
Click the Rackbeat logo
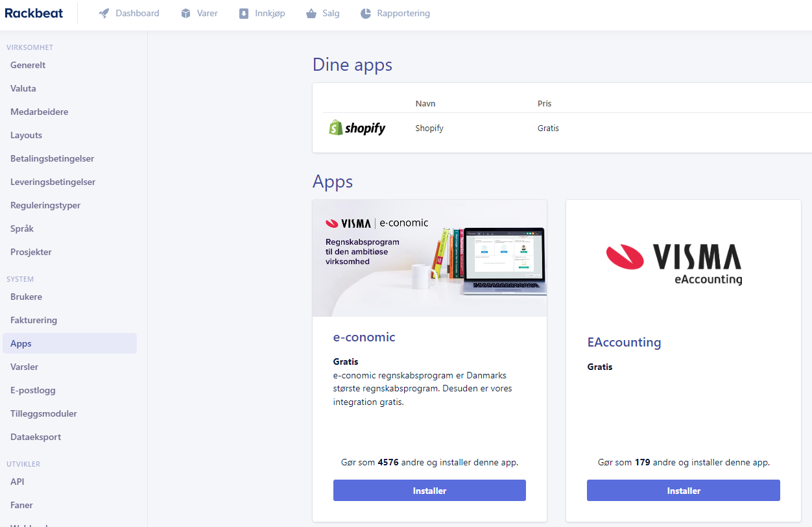point(34,13)
